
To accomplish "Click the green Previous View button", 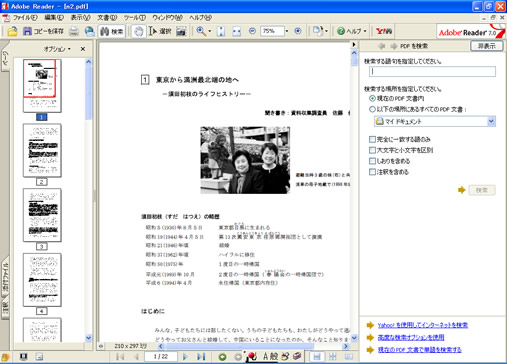I will (222, 357).
